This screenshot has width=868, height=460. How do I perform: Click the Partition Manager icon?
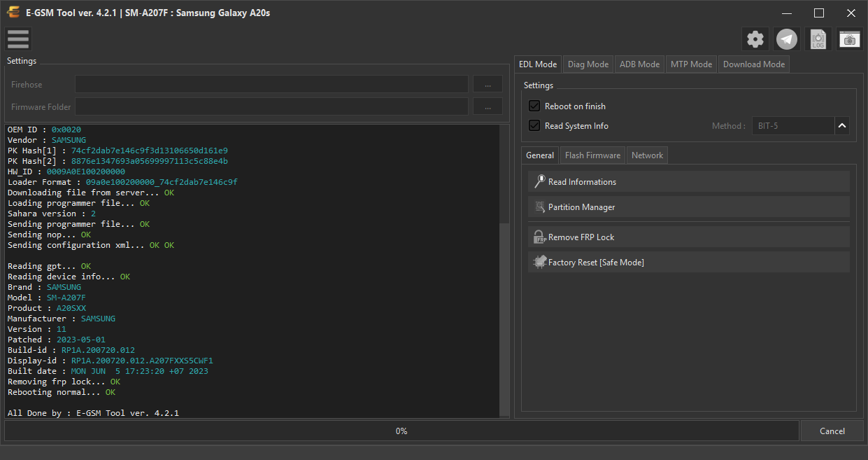(x=539, y=207)
